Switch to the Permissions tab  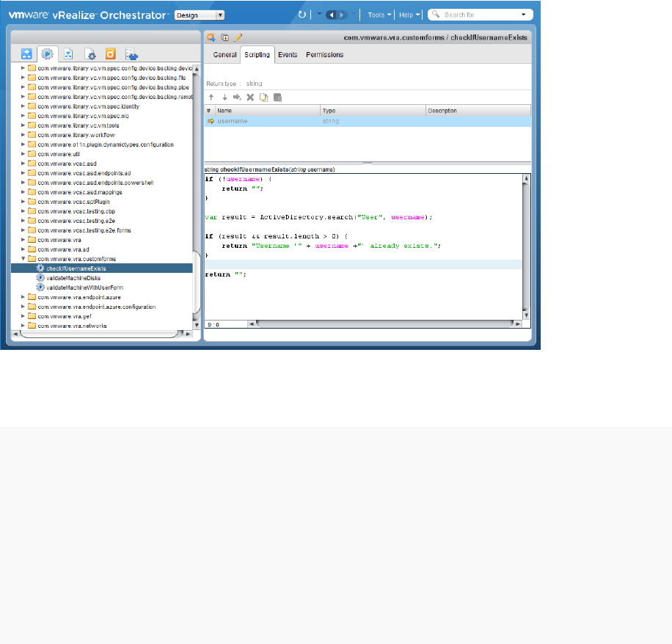point(324,54)
